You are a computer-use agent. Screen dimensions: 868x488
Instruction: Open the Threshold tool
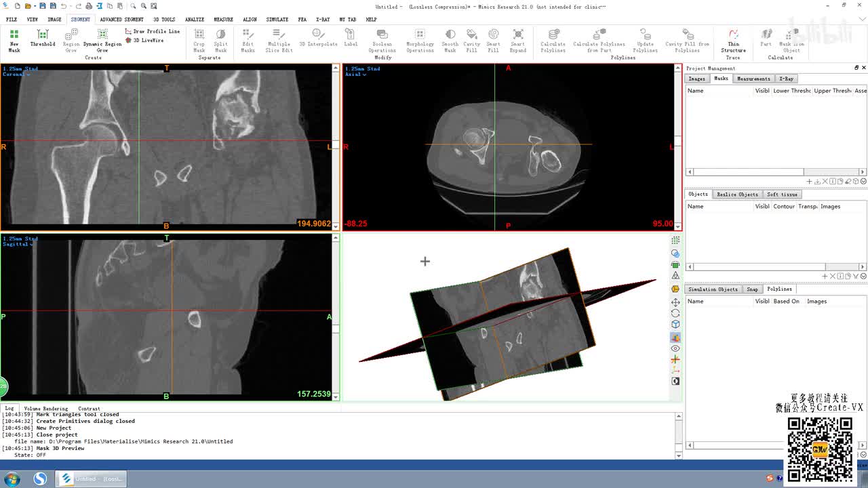click(x=42, y=38)
